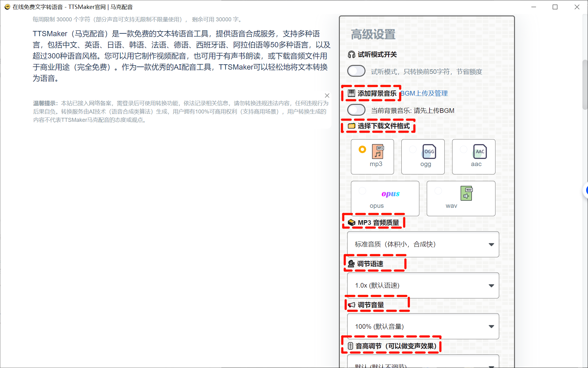Select the ogg format radio button
Viewport: 588px width, 368px height.
[x=413, y=149]
